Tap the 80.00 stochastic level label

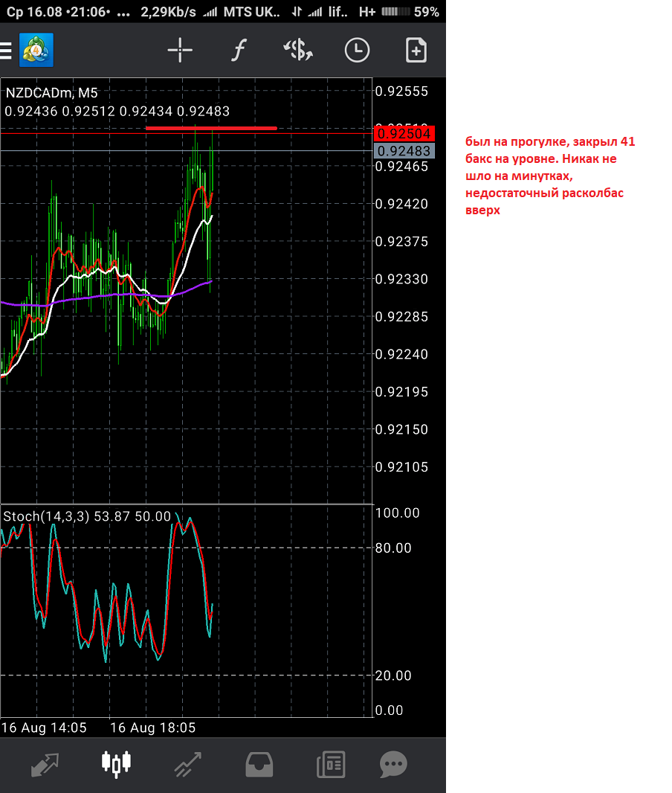tap(393, 548)
